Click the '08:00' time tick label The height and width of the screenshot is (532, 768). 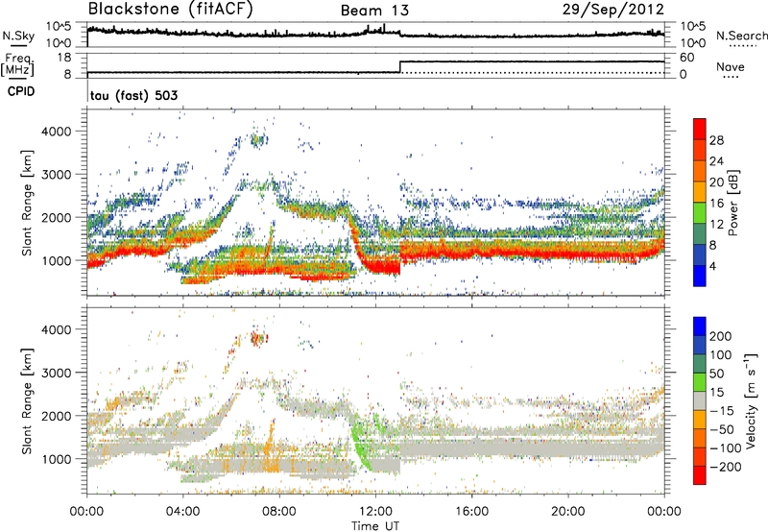(x=279, y=512)
